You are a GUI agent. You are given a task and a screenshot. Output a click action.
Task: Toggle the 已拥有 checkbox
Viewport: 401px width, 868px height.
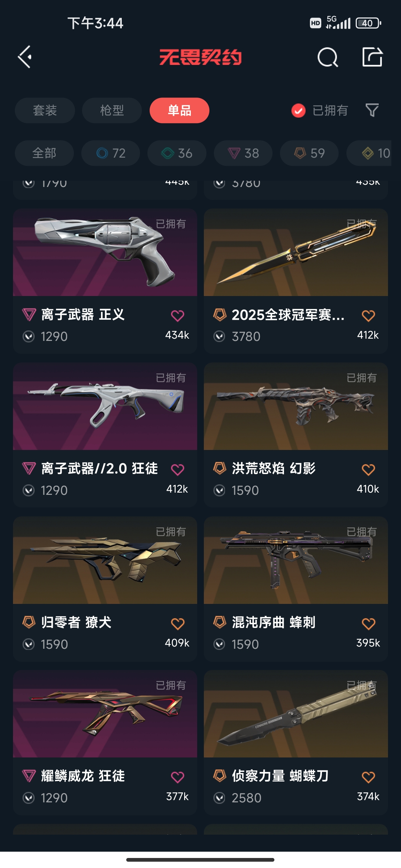coord(299,111)
